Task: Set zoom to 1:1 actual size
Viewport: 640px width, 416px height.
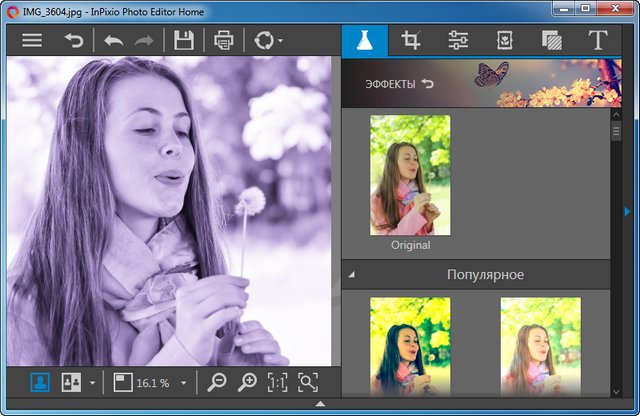Action: (277, 383)
